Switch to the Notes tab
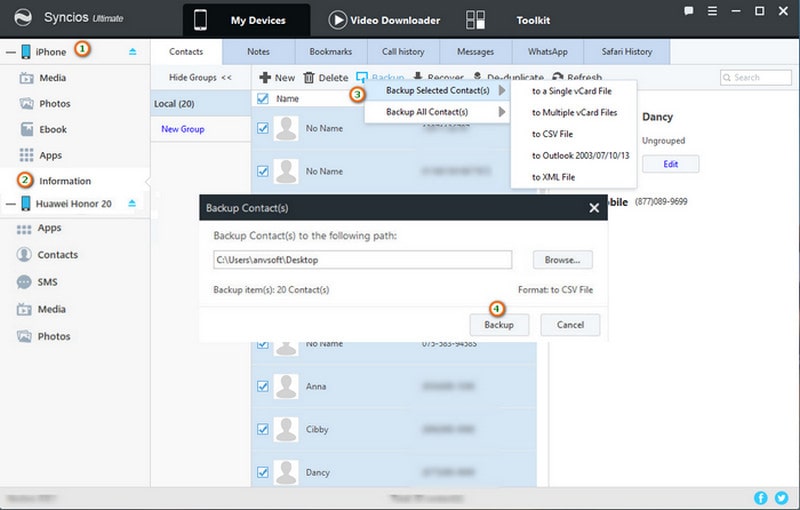Image resolution: width=800 pixels, height=510 pixels. [259, 52]
